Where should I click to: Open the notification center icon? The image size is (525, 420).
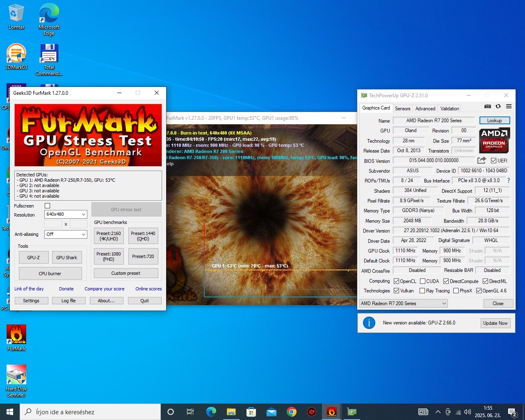512,412
